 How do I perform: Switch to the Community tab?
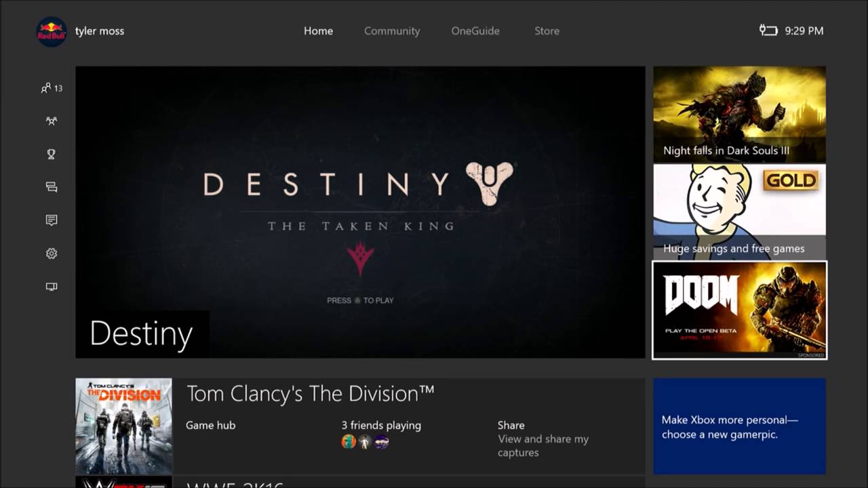392,31
